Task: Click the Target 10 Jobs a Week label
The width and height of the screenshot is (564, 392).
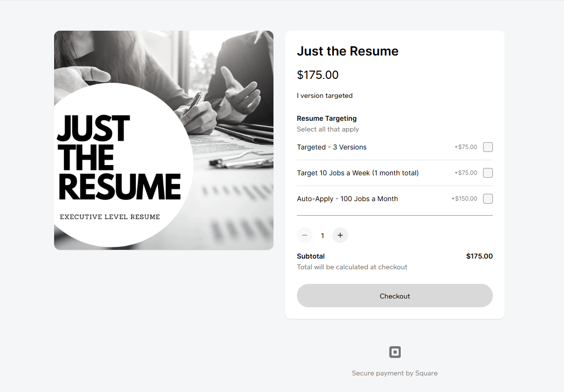Action: pos(358,173)
